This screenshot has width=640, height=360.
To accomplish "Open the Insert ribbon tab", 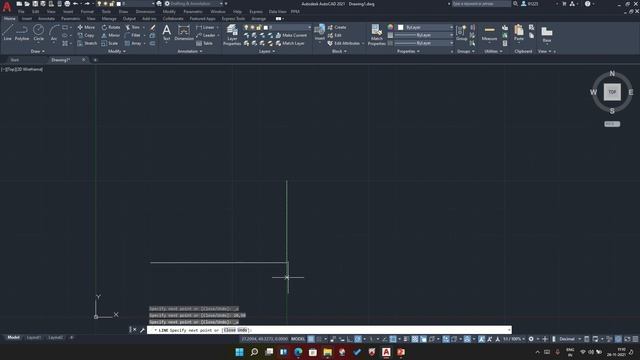I will tap(27, 19).
